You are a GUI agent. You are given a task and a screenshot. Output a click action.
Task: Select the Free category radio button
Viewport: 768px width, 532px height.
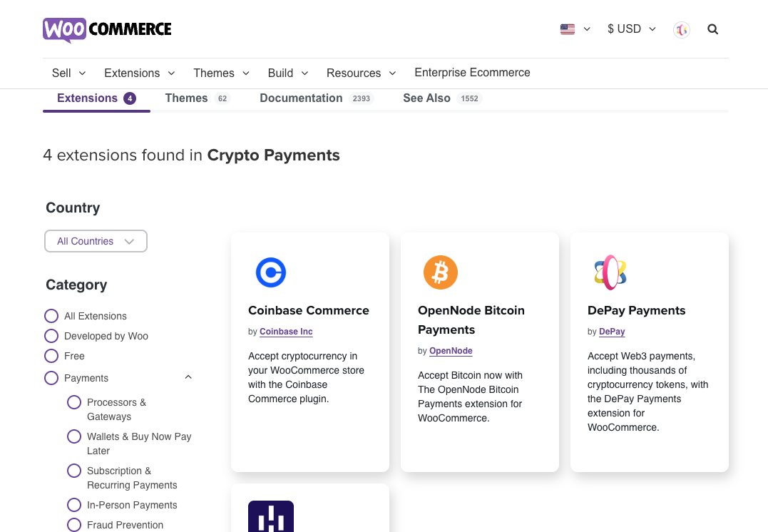[x=51, y=356]
